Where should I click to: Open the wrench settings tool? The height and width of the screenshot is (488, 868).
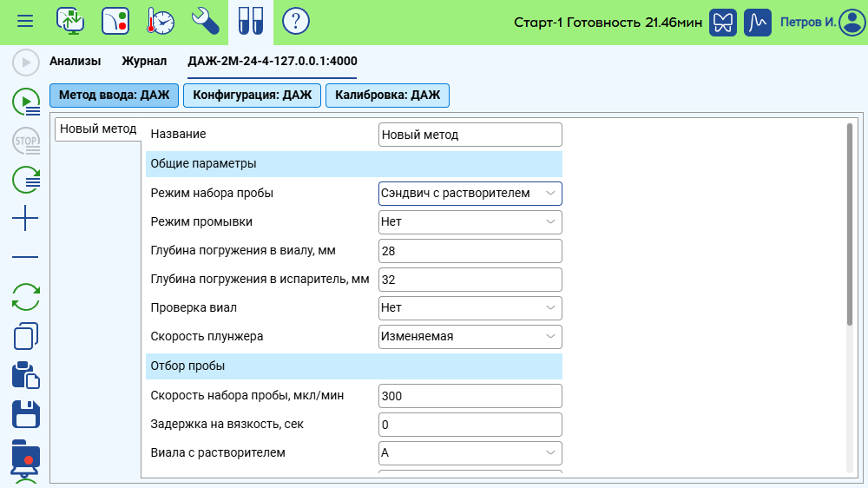(206, 21)
